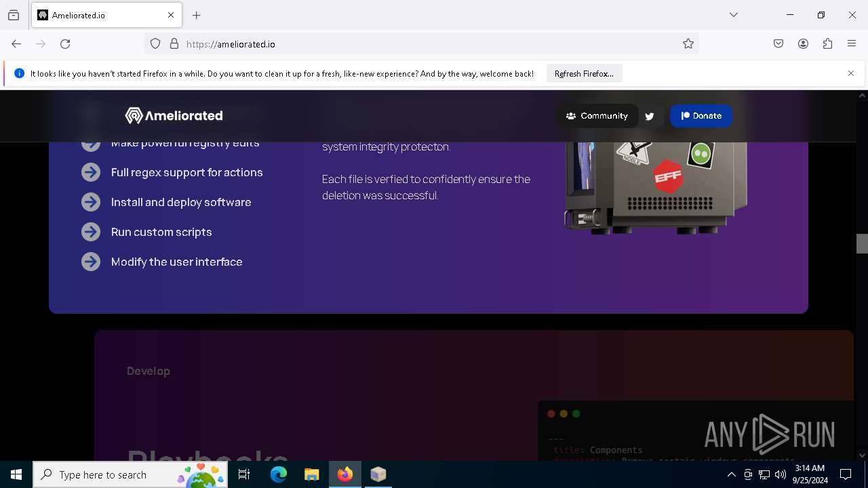868x488 pixels.
Task: Click the page vertical scrollbar thumb
Action: point(862,243)
